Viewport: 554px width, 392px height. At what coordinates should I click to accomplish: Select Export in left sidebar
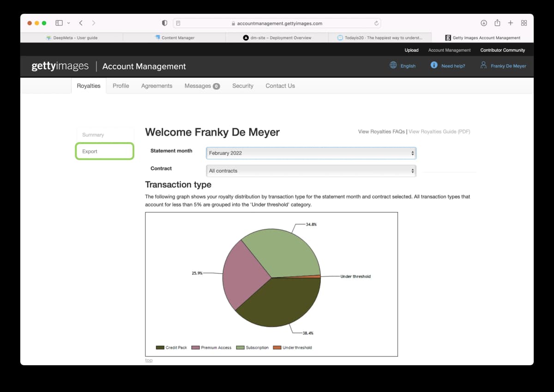[105, 151]
